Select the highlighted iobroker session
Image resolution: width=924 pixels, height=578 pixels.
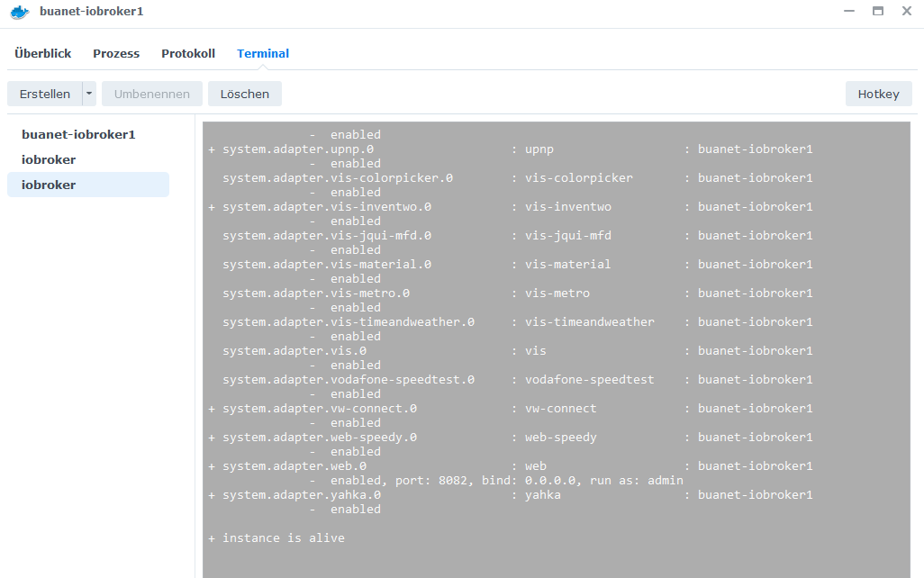49,185
